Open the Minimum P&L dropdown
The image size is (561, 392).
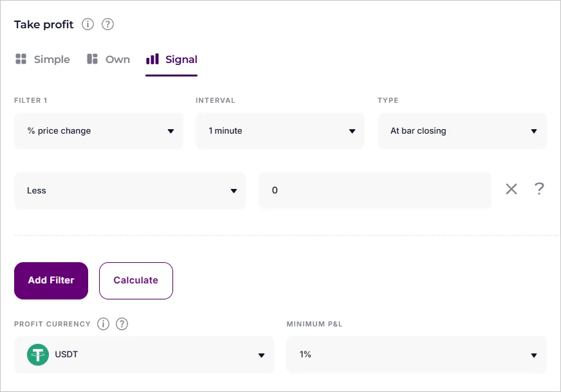416,354
